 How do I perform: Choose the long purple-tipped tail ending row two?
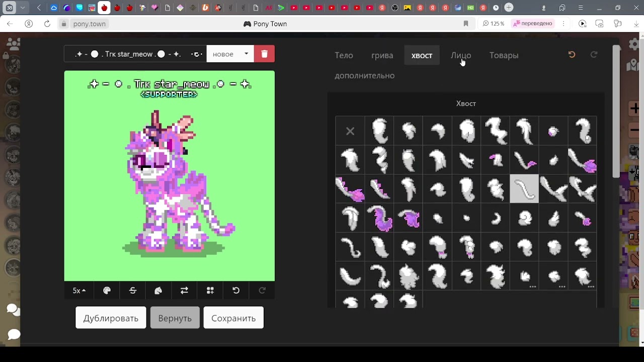pos(583,160)
